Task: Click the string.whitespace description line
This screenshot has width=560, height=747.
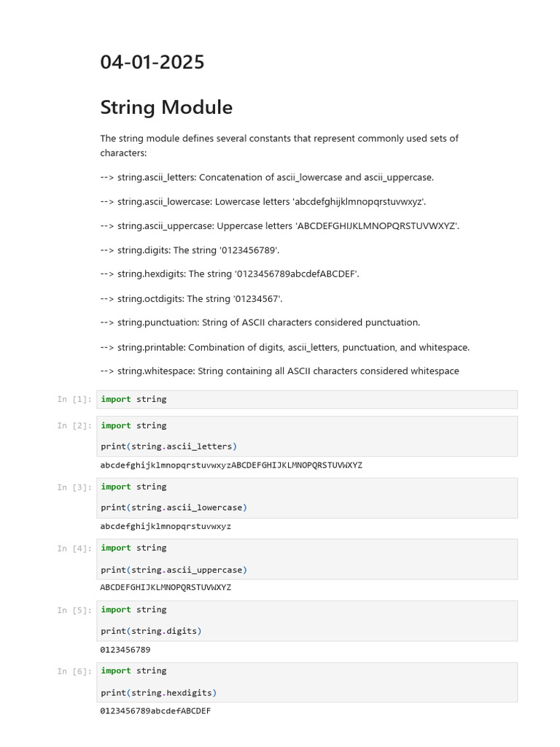Action: tap(280, 371)
